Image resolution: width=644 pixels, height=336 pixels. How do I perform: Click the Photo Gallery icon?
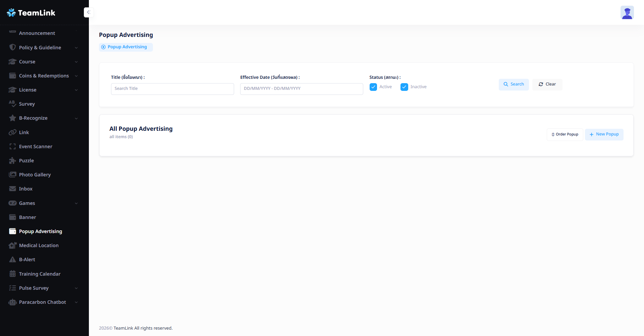12,175
